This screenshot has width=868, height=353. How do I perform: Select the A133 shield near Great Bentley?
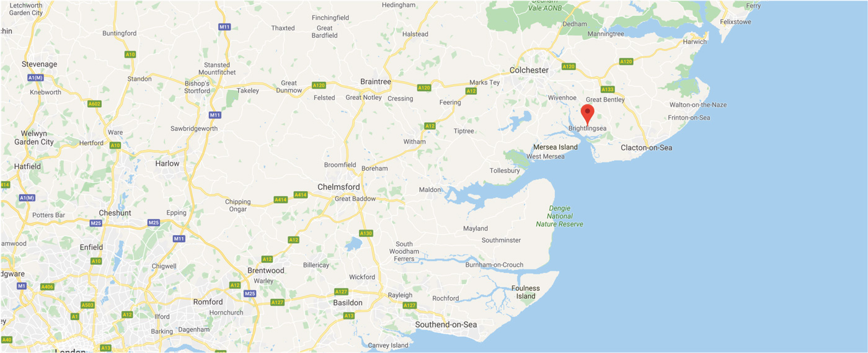(x=607, y=89)
